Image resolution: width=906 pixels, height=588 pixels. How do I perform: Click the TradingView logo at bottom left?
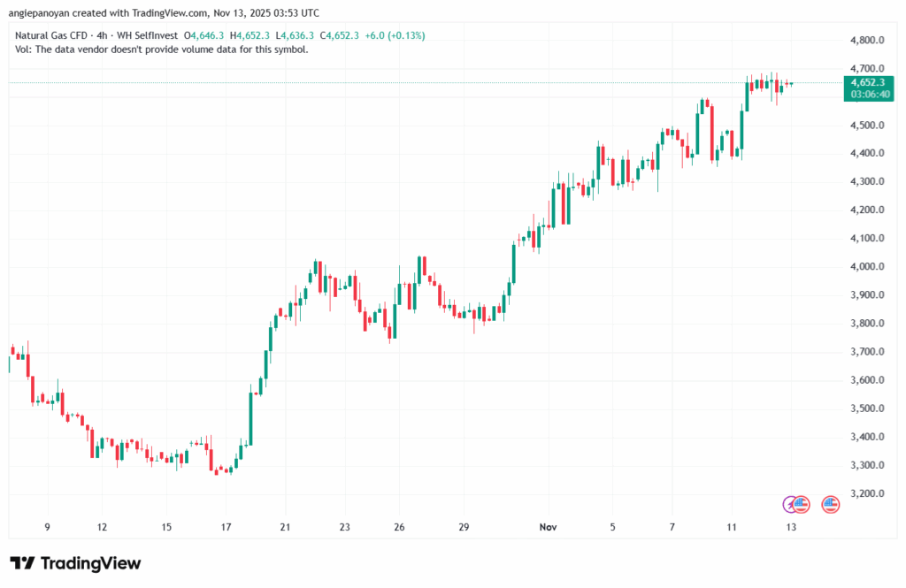[75, 563]
